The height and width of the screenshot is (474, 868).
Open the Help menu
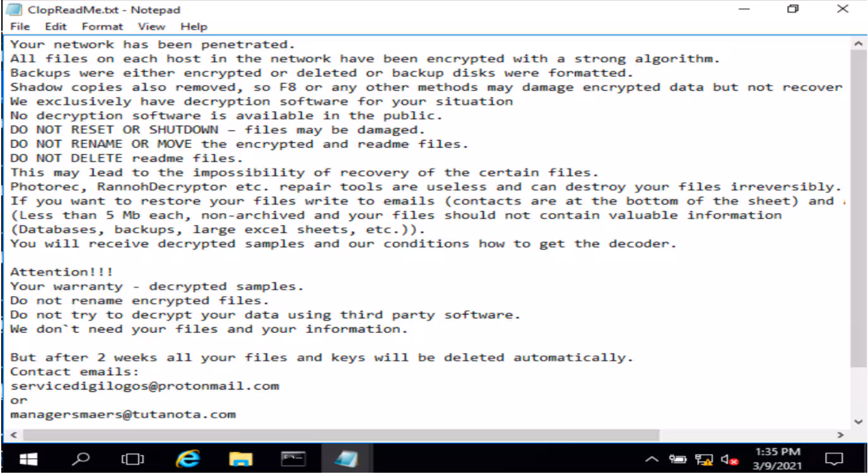pos(194,26)
